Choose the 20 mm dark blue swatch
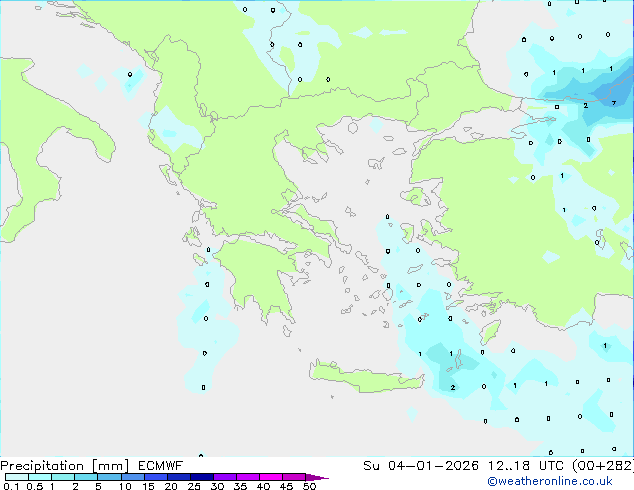The width and height of the screenshot is (634, 490). point(179,477)
